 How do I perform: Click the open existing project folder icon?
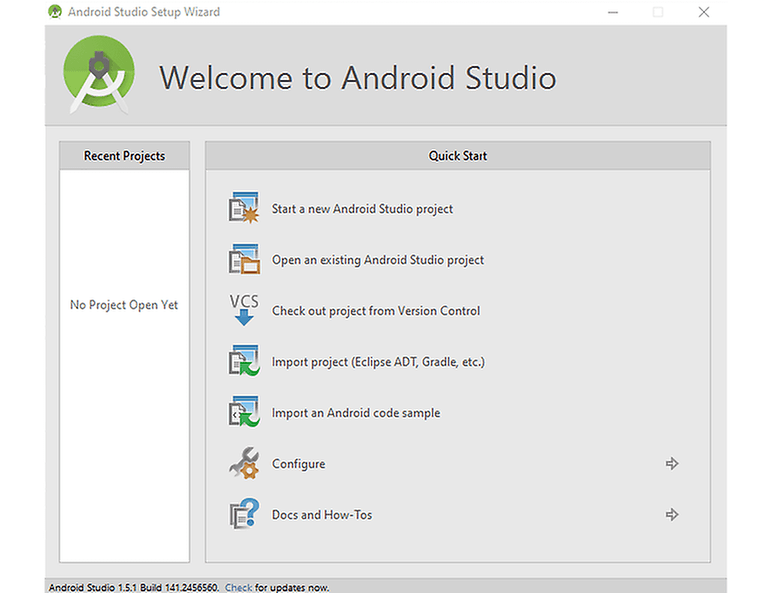click(244, 259)
